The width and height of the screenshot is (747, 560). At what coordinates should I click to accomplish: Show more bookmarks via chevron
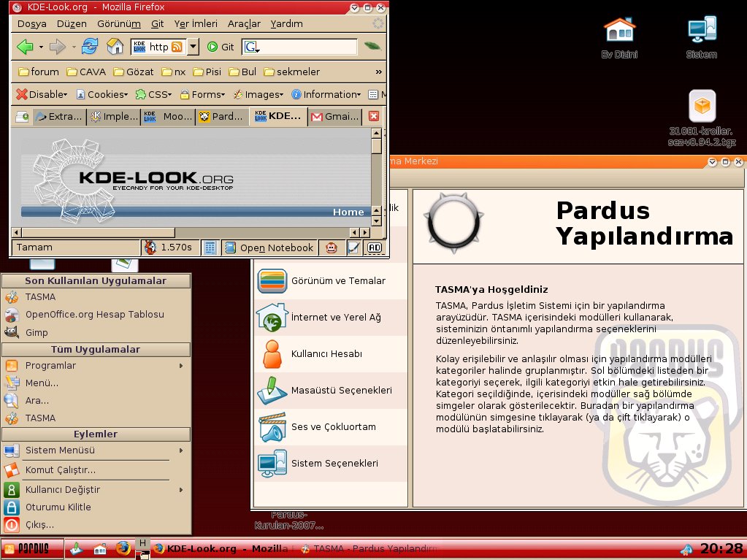tap(378, 72)
